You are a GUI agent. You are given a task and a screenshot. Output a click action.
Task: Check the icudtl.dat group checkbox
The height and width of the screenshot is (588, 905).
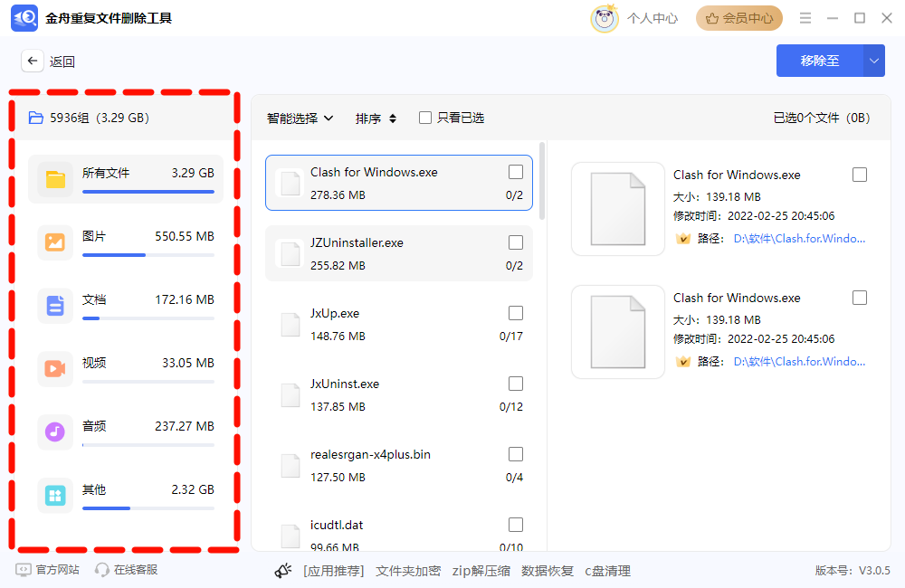tap(516, 525)
